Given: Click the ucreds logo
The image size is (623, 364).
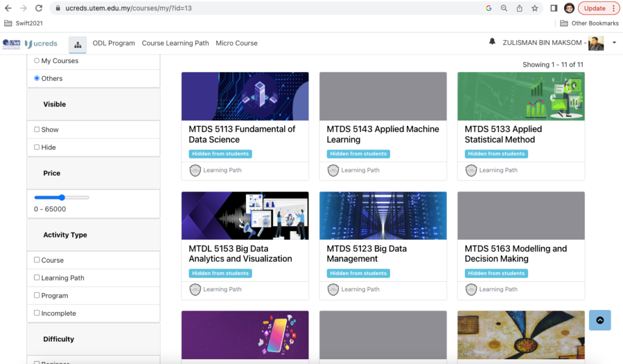Looking at the screenshot, I should [42, 44].
